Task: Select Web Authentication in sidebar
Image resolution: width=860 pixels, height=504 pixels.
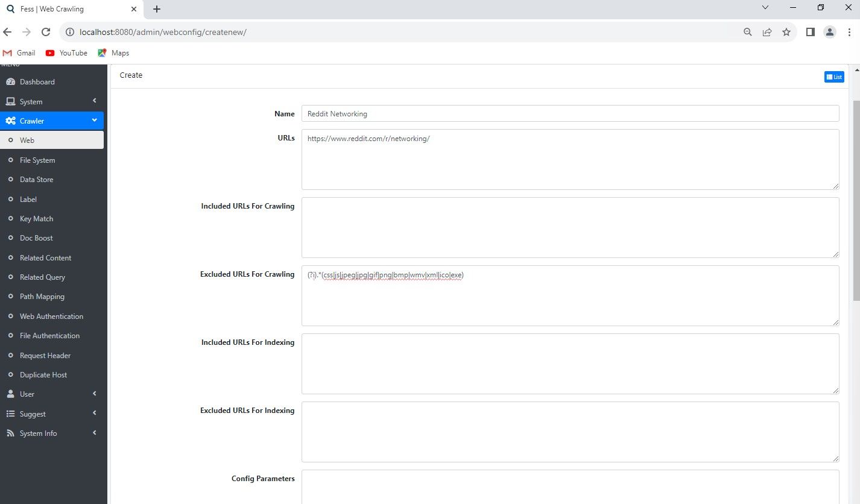Action: coord(51,317)
